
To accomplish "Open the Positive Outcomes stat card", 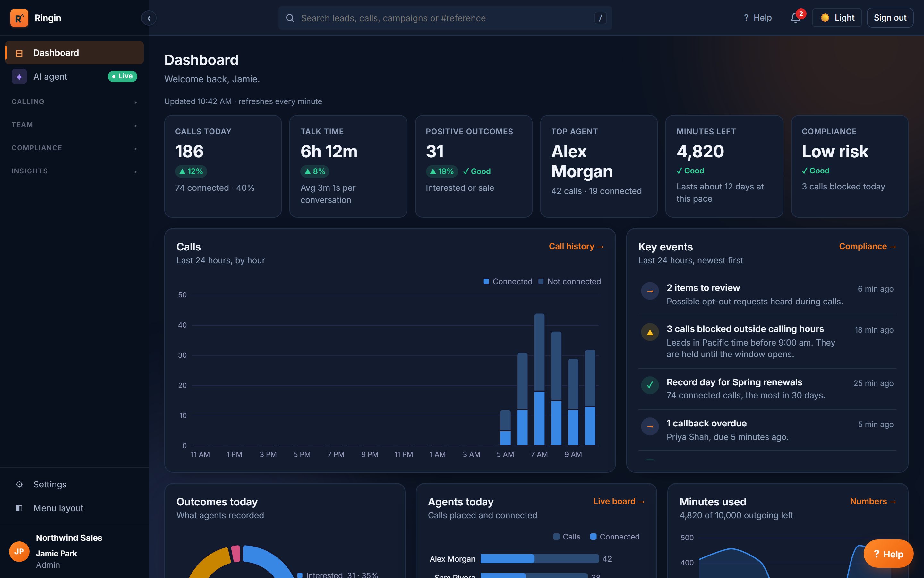I will coord(474,166).
